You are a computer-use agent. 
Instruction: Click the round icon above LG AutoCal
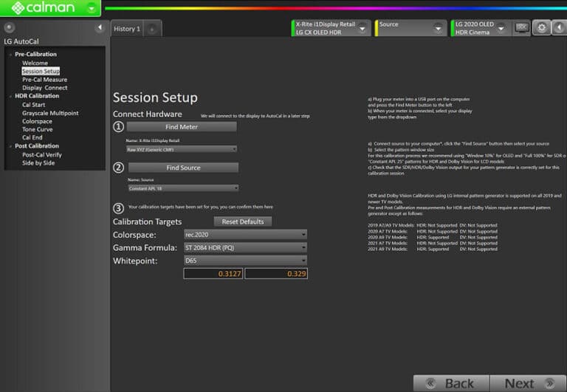[9, 28]
